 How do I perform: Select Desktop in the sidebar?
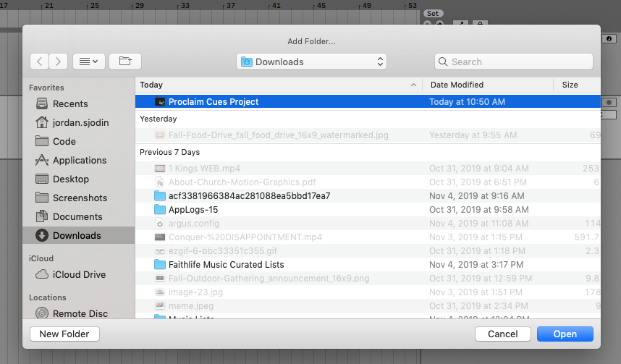[71, 179]
